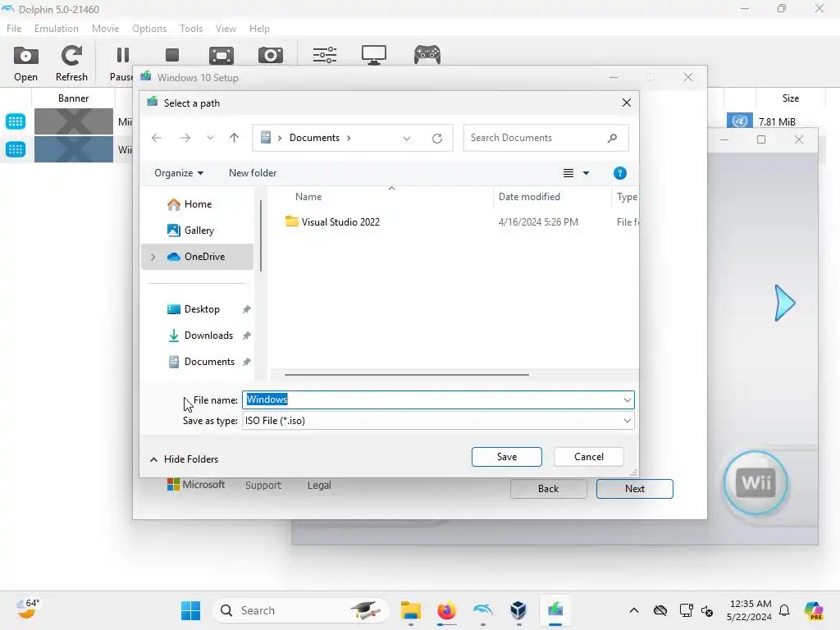Click the taskbar Search box
The height and width of the screenshot is (630, 840).
300,610
